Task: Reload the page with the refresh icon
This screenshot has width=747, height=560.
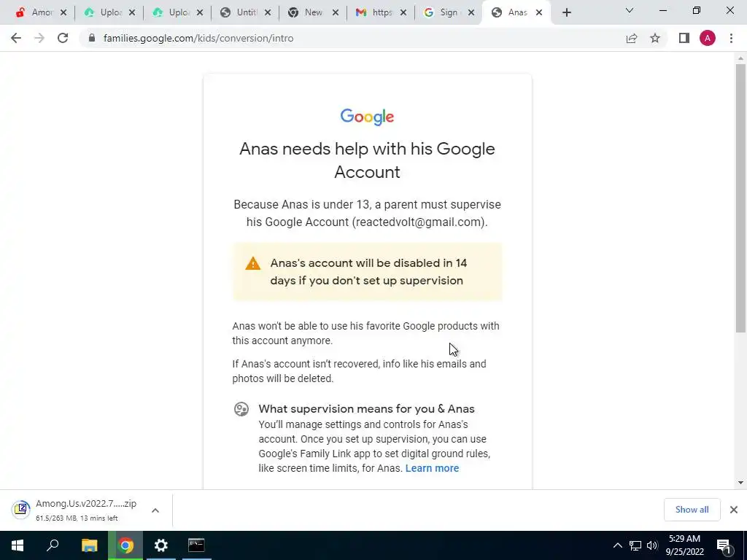Action: [x=63, y=38]
